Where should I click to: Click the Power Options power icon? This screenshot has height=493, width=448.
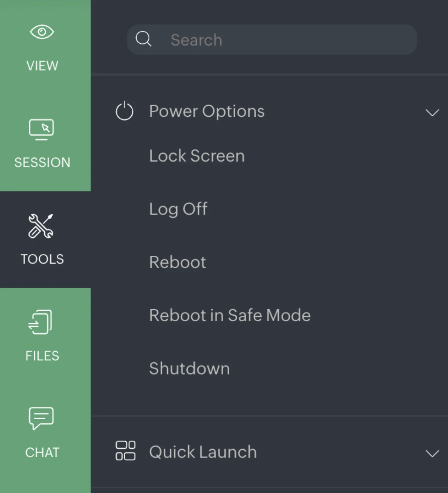(x=124, y=111)
